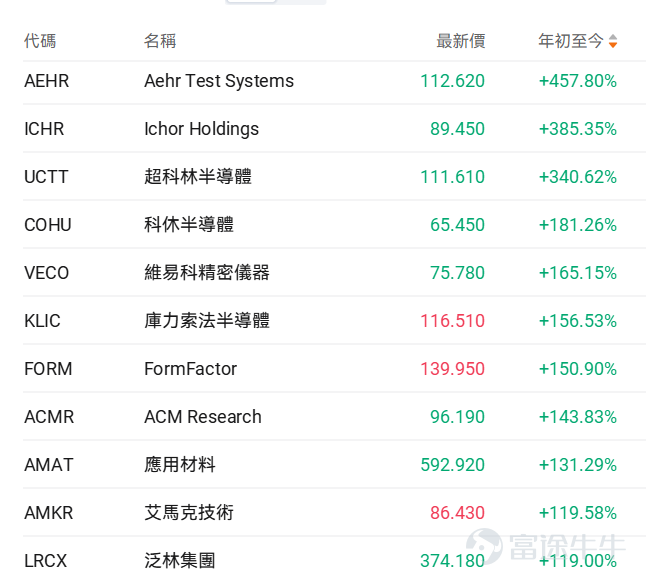Screen dimensions: 646x583
Task: Select ACM Research row
Action: click(x=334, y=417)
